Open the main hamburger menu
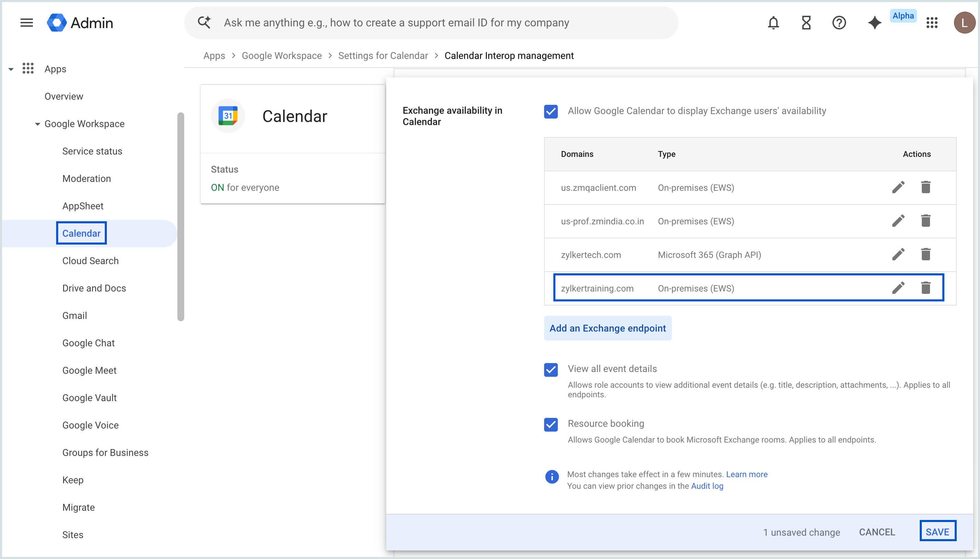Viewport: 980px width, 559px height. [x=26, y=23]
